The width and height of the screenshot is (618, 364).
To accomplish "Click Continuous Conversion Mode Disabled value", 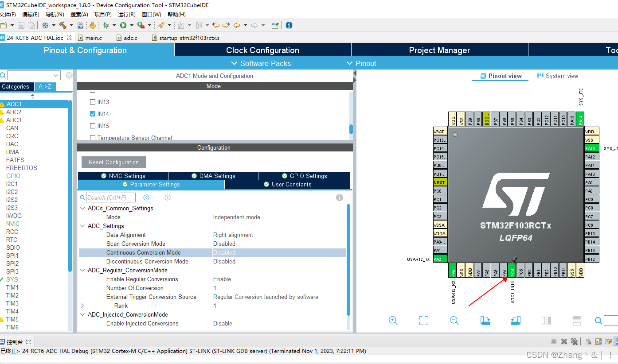I will [224, 252].
